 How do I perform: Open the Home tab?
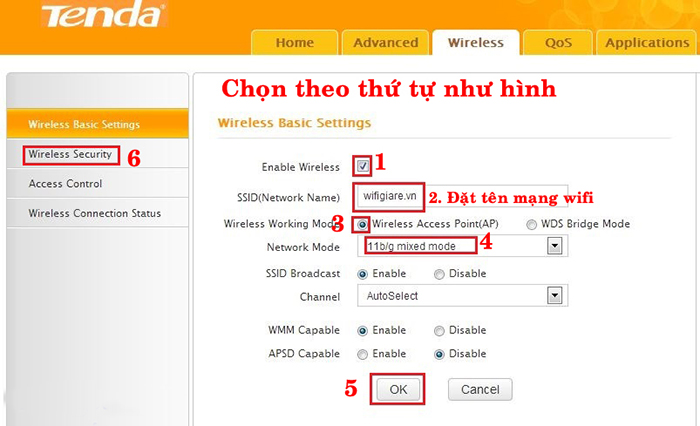coord(295,42)
